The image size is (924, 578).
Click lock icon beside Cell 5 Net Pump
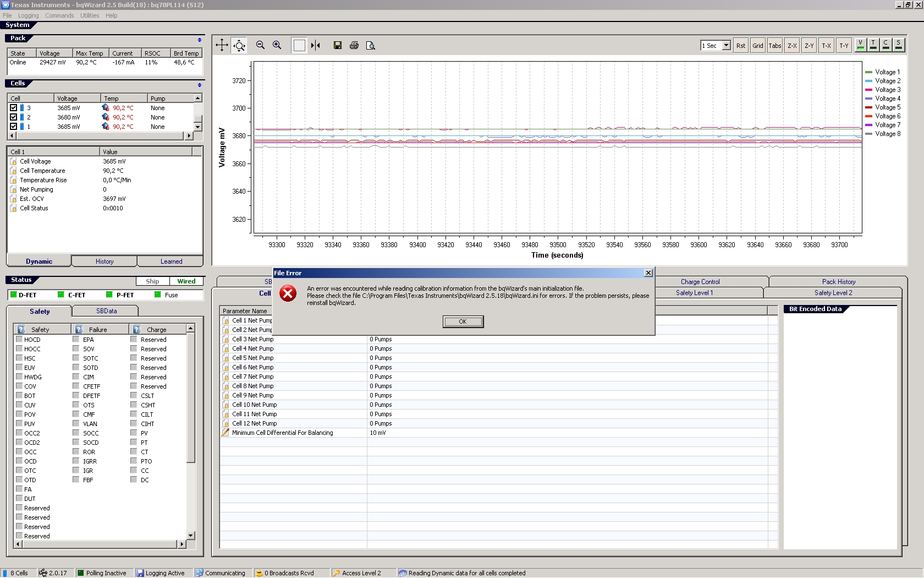[x=226, y=358]
